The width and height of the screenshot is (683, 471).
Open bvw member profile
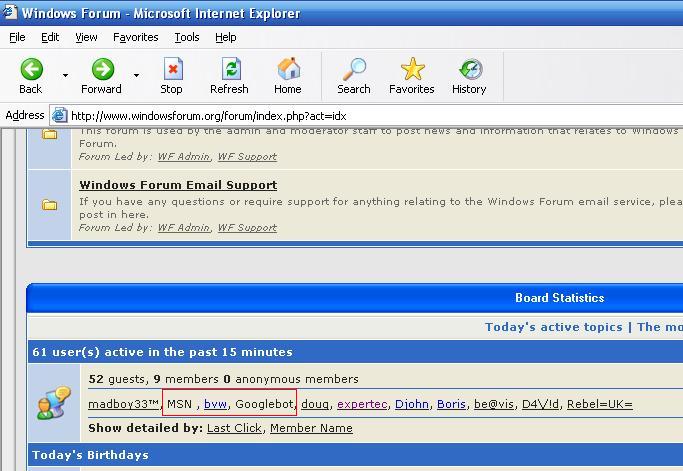click(215, 404)
